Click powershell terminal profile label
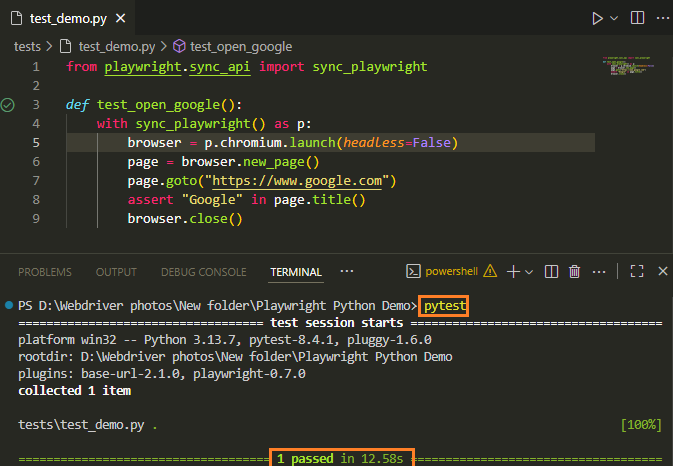This screenshot has height=466, width=673. 452,271
